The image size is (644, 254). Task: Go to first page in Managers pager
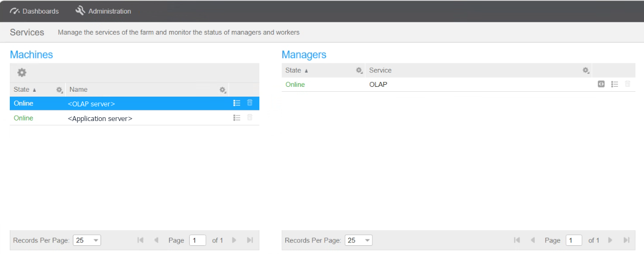coord(517,240)
